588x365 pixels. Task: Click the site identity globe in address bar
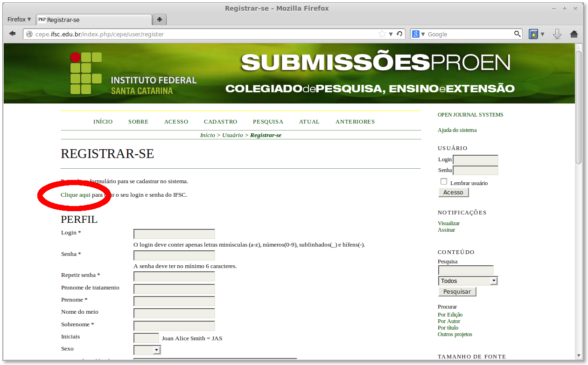(x=29, y=34)
